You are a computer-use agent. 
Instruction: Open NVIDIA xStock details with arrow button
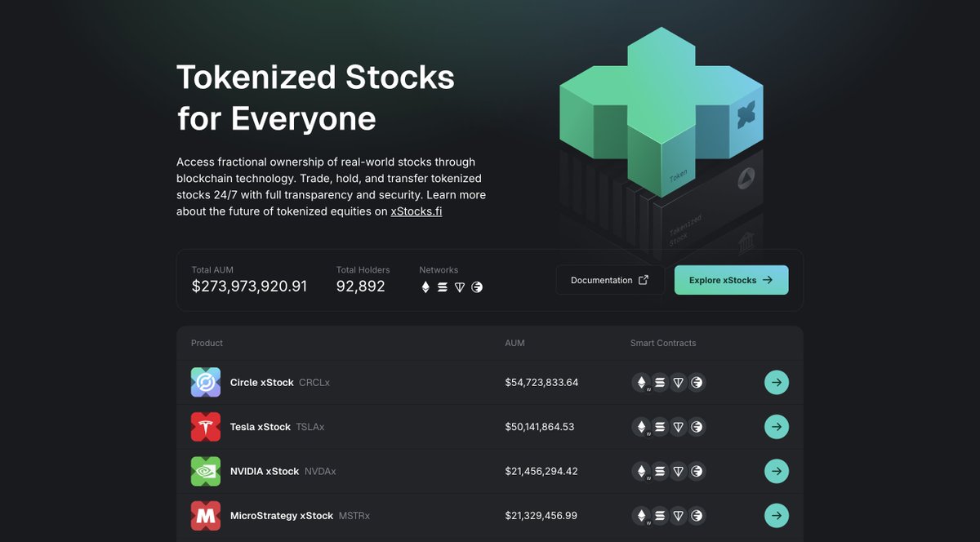(777, 471)
